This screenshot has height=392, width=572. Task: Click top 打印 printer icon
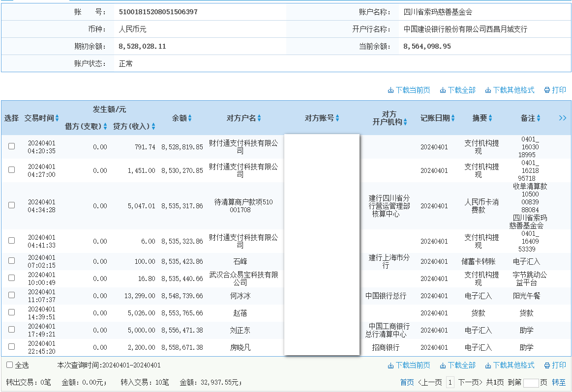coord(547,90)
